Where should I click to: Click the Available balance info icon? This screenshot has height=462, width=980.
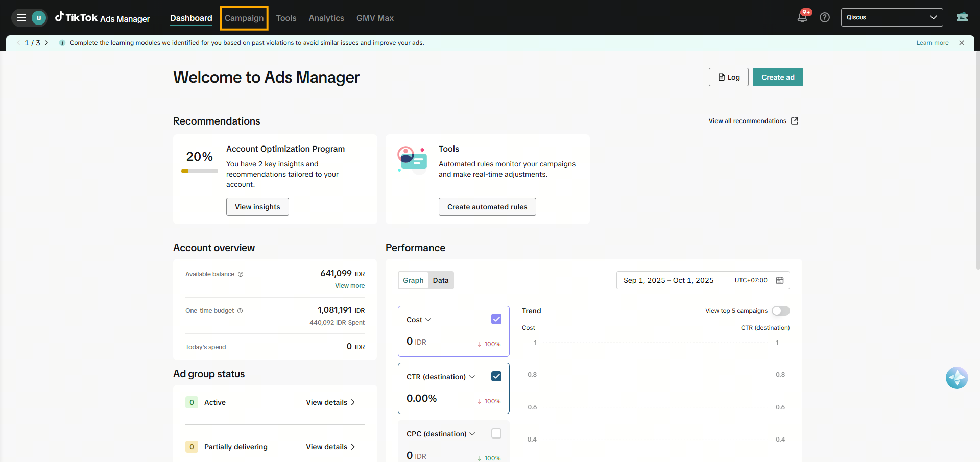tap(241, 274)
